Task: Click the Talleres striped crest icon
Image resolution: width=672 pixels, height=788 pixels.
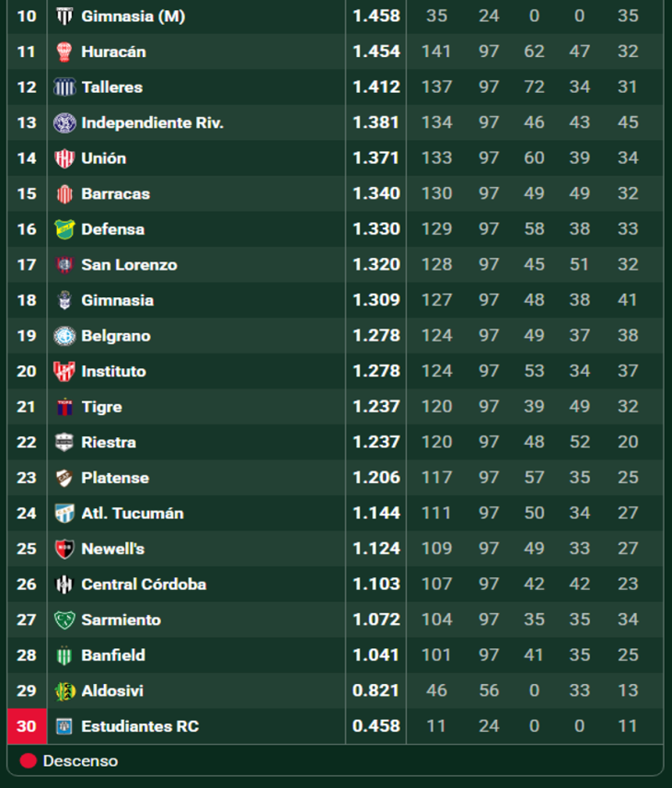Action: click(64, 87)
